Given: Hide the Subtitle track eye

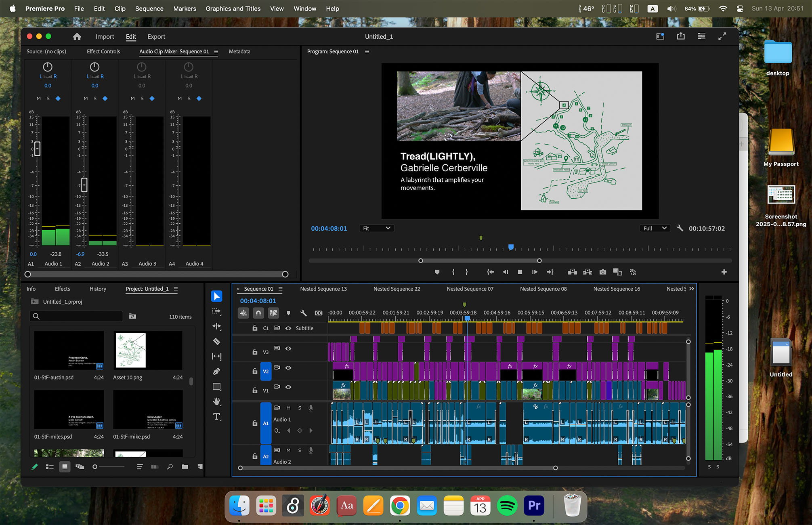Looking at the screenshot, I should point(288,328).
